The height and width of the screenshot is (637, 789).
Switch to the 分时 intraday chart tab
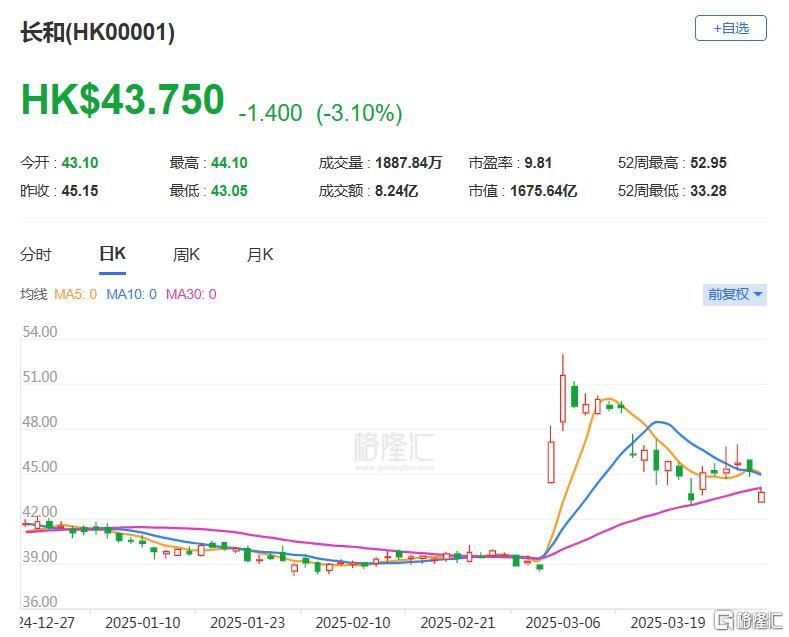36,255
